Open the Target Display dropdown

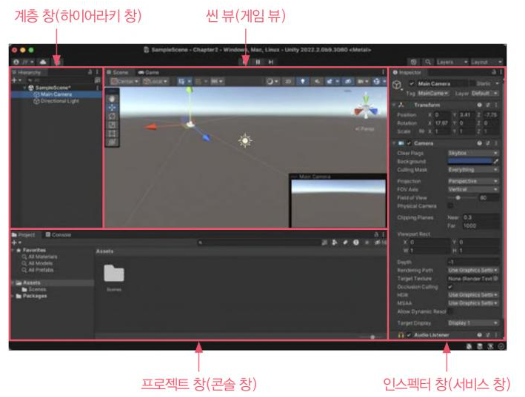(x=473, y=323)
